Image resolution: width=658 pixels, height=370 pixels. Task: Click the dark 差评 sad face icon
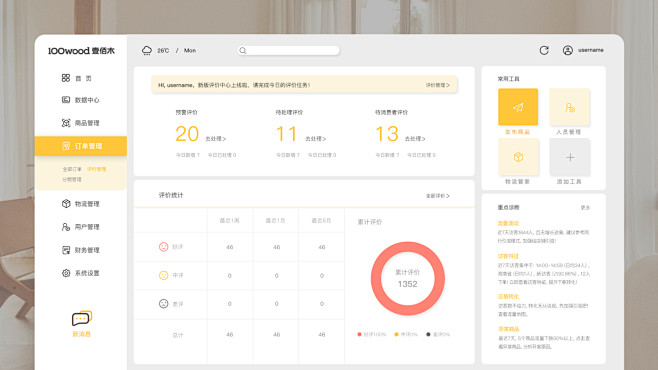[x=164, y=303]
